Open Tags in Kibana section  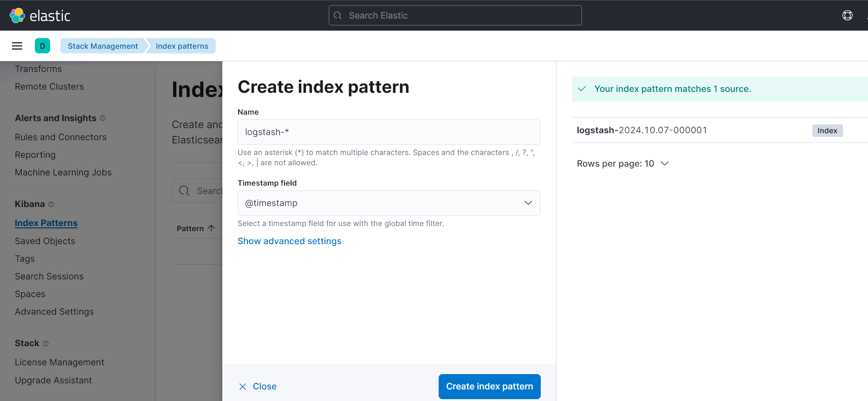click(25, 259)
